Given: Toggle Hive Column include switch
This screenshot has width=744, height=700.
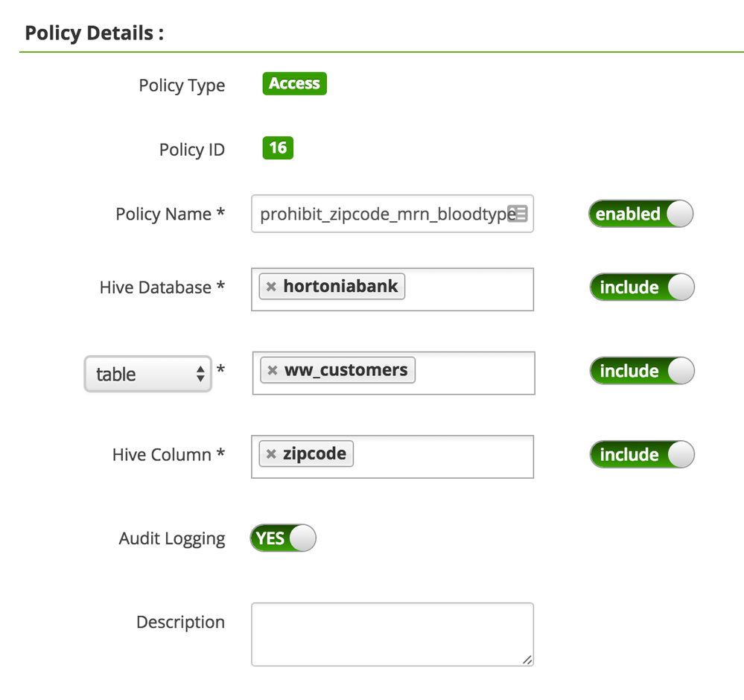Looking at the screenshot, I should [x=641, y=454].
